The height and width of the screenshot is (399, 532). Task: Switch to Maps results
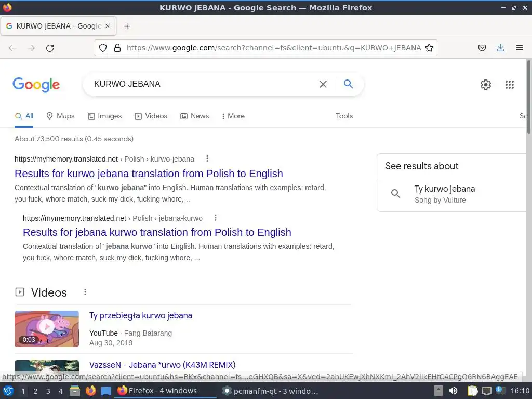tap(60, 116)
